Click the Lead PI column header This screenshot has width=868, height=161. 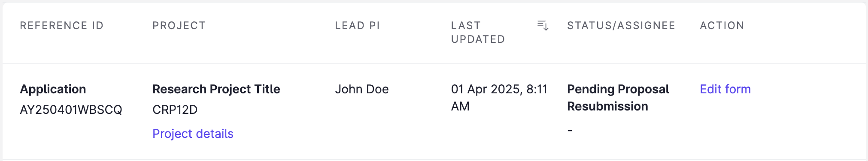point(357,26)
